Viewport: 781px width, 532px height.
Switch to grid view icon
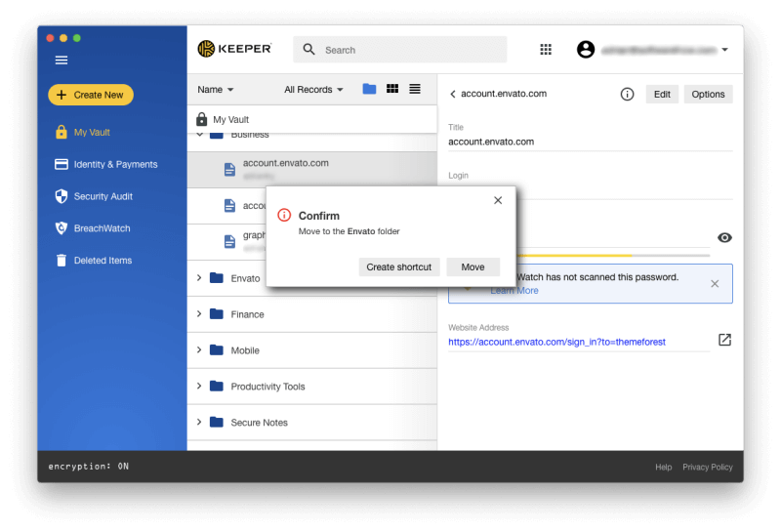tap(392, 89)
